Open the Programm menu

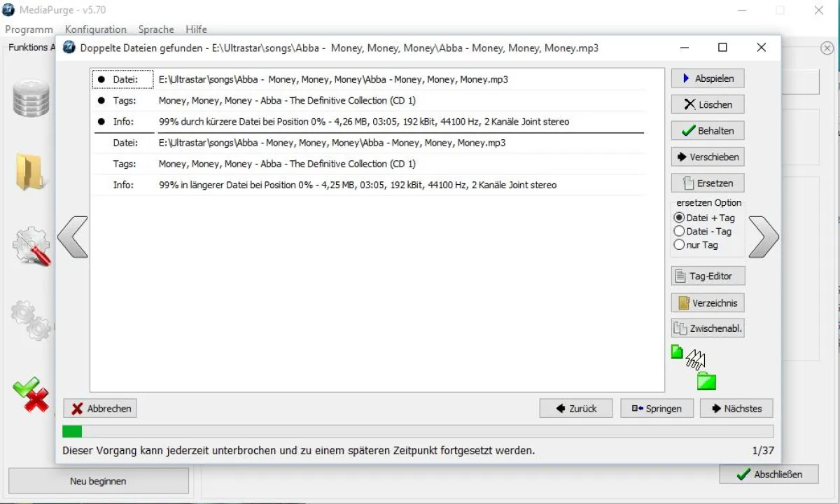pos(29,29)
